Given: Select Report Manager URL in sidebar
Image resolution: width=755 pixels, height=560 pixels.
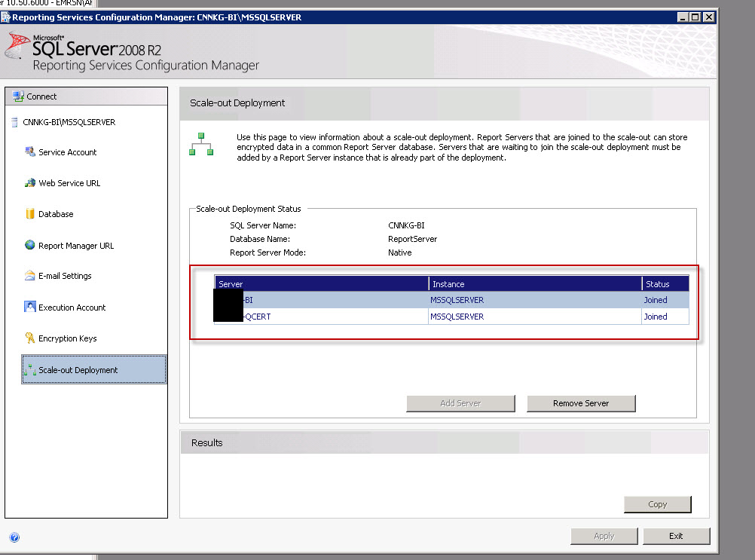Looking at the screenshot, I should tap(76, 246).
